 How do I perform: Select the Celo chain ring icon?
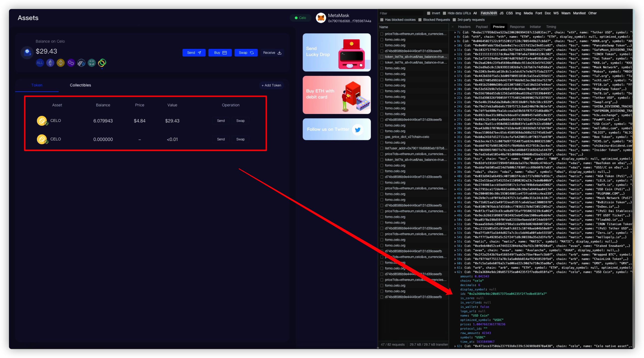[102, 63]
